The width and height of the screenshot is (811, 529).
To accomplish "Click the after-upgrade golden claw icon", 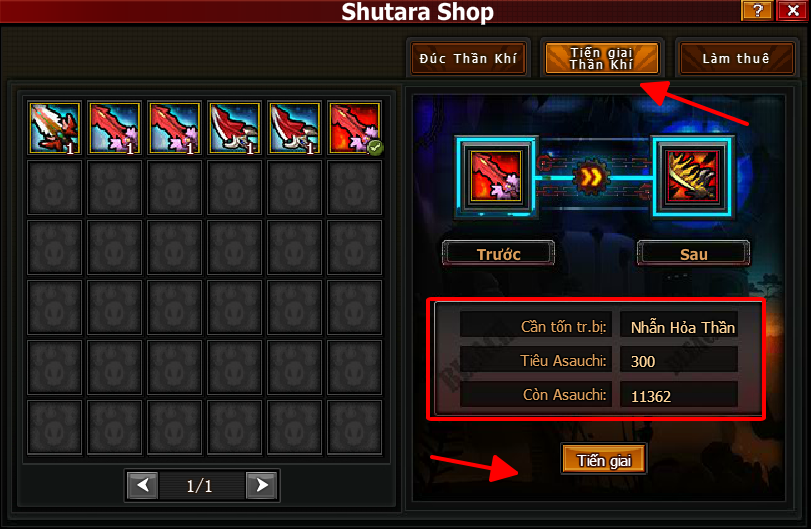I will [x=692, y=176].
